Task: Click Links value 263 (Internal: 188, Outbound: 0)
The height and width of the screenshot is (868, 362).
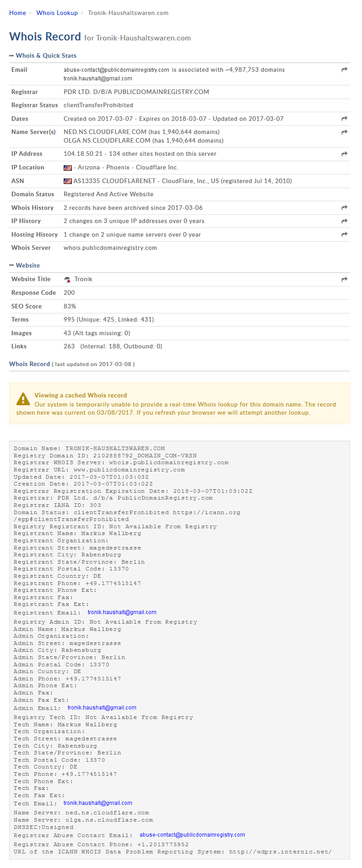Action: click(113, 346)
